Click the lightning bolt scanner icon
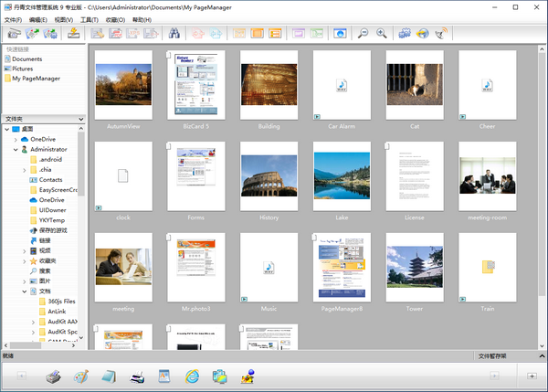Screen dimensions: 548x392 (73, 34)
